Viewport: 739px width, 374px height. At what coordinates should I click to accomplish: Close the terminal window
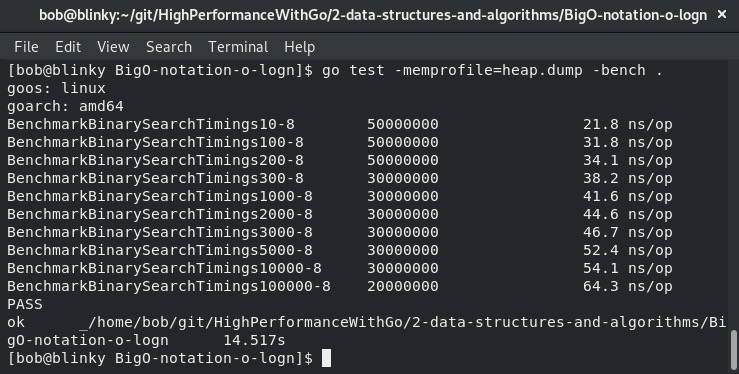coord(722,15)
